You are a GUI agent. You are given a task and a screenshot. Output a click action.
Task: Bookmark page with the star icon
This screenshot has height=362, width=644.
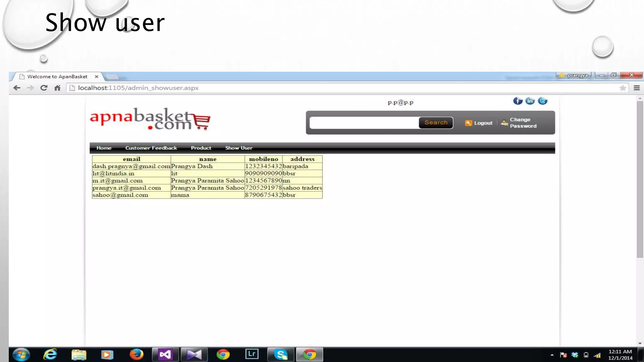pos(623,88)
